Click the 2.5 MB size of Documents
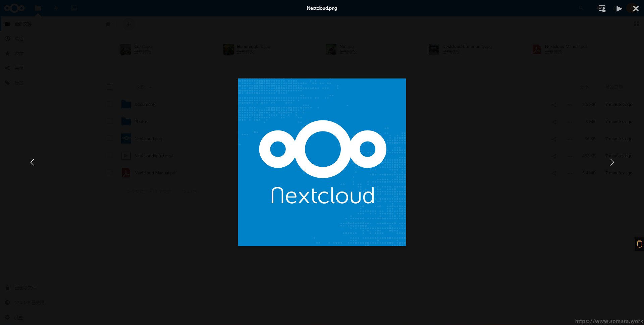The image size is (644, 325). (x=589, y=105)
